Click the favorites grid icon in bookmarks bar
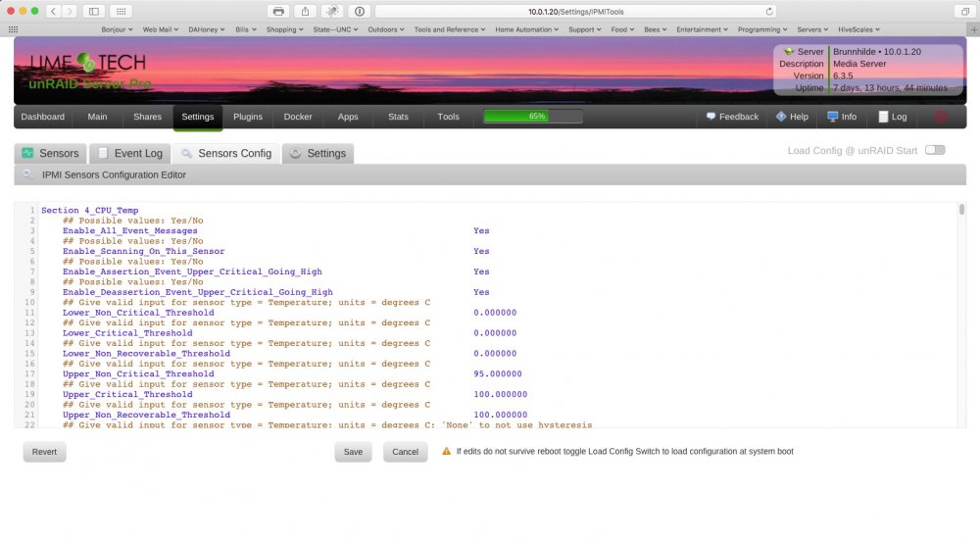The height and width of the screenshot is (542, 980). pos(13,29)
